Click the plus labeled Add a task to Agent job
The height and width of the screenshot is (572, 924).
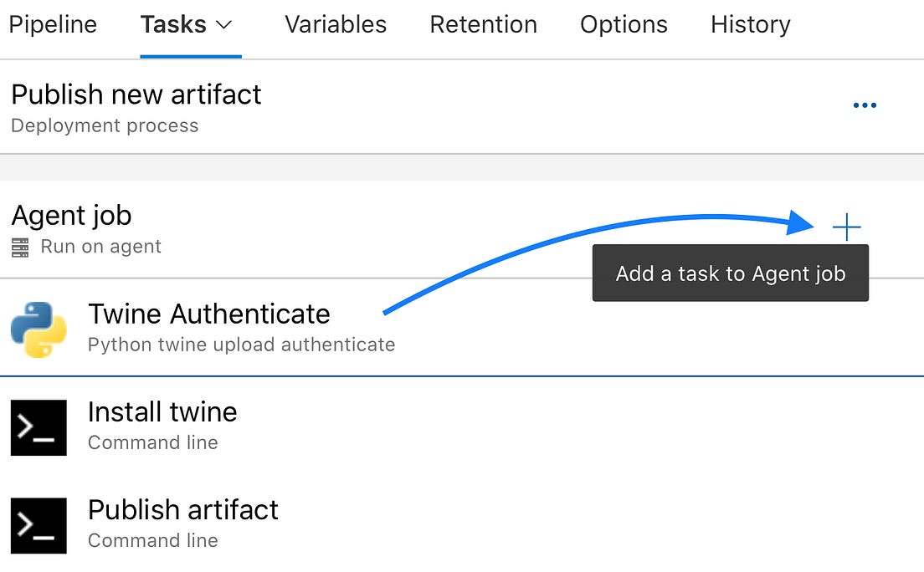point(847,226)
